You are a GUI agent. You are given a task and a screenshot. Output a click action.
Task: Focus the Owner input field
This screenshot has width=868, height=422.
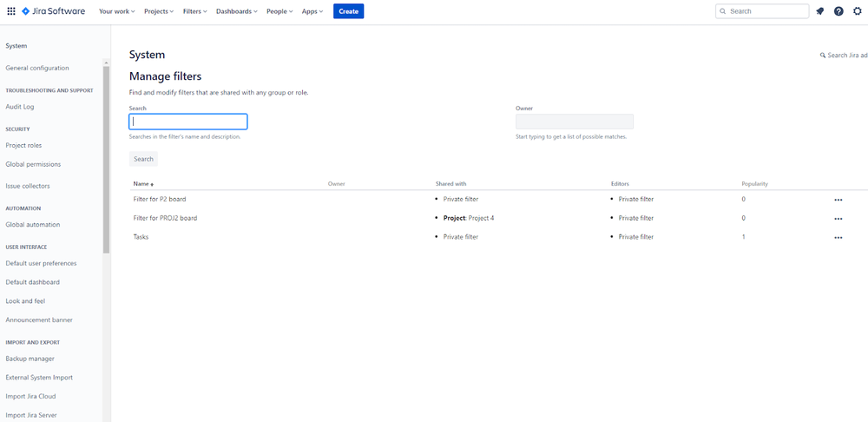point(575,122)
